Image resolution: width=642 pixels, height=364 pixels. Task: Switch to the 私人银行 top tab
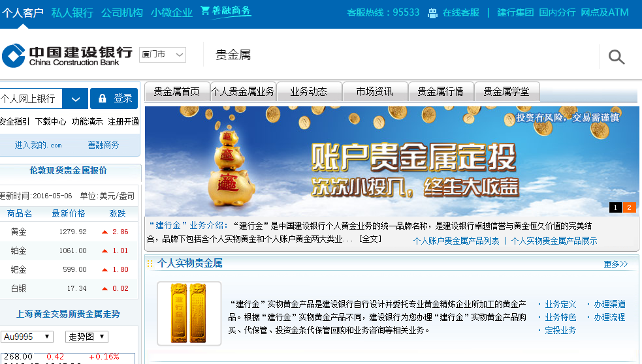(72, 13)
